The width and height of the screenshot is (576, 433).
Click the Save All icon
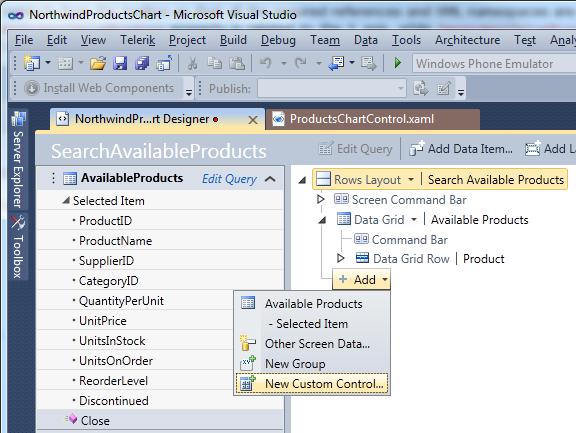pos(142,64)
